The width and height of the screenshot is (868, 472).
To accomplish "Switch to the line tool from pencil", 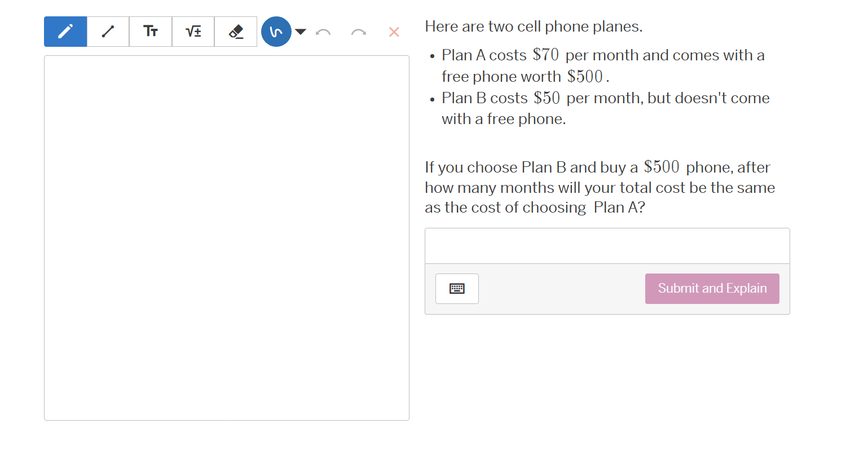I will coord(108,32).
